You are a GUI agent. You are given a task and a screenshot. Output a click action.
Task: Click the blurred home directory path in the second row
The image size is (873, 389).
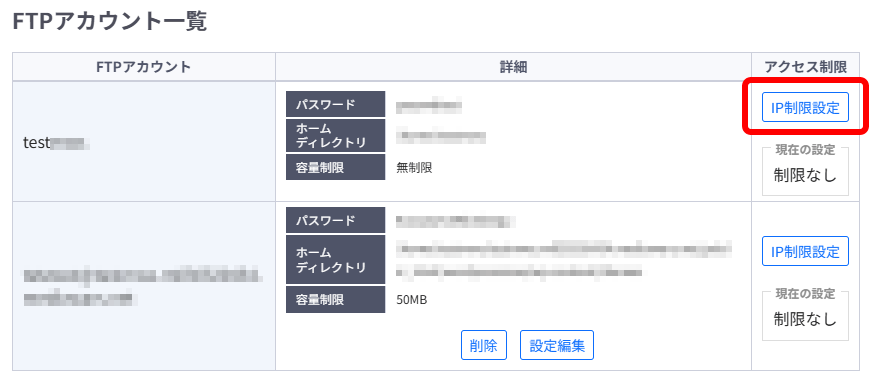[565, 259]
